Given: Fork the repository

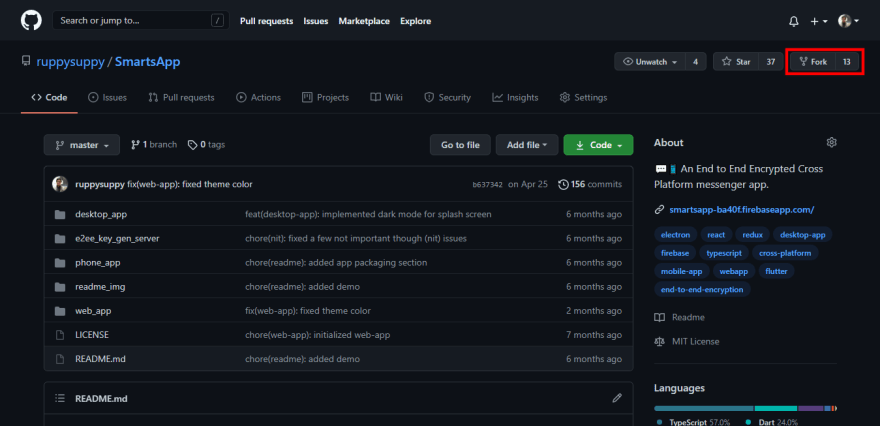Looking at the screenshot, I should pyautogui.click(x=813, y=62).
